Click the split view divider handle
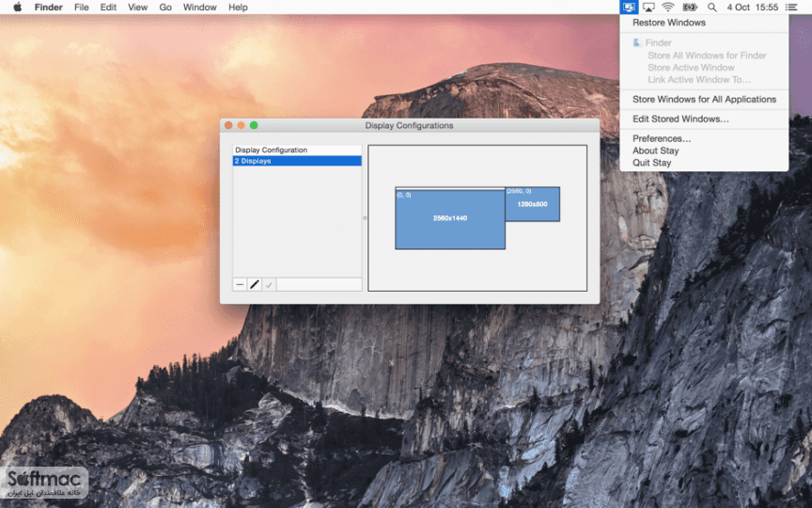This screenshot has width=812, height=508. tap(365, 218)
